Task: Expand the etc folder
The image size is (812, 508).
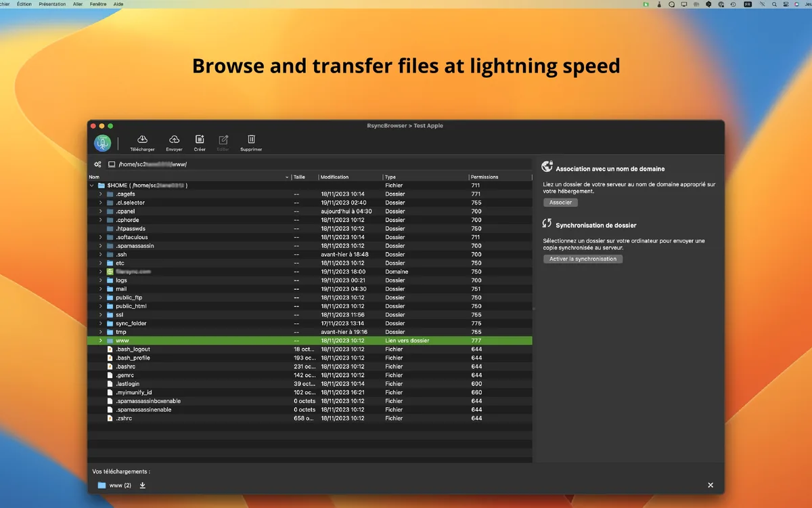Action: pyautogui.click(x=100, y=263)
